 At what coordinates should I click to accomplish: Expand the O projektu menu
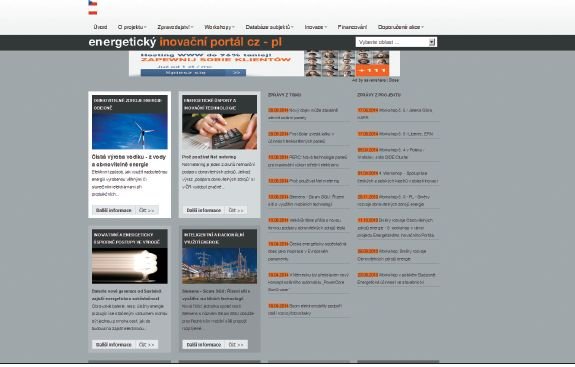[x=132, y=27]
